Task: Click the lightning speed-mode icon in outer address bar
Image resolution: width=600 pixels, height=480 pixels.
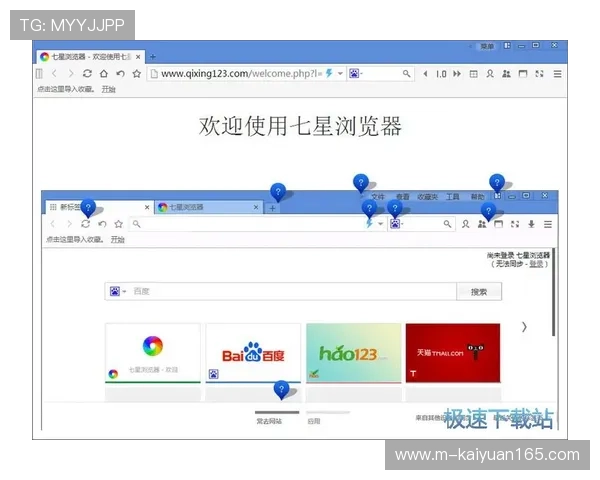Action: point(329,73)
